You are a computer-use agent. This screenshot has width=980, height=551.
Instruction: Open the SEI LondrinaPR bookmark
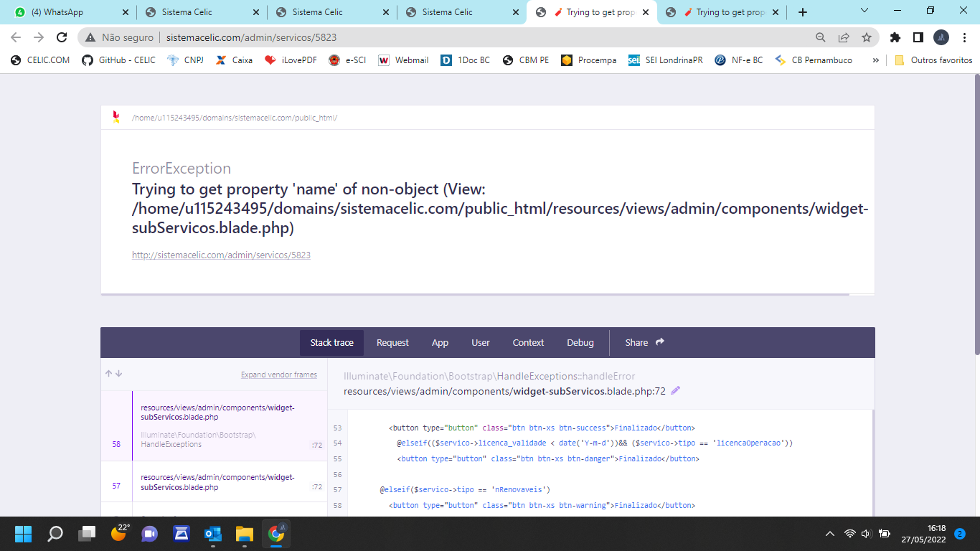click(666, 60)
